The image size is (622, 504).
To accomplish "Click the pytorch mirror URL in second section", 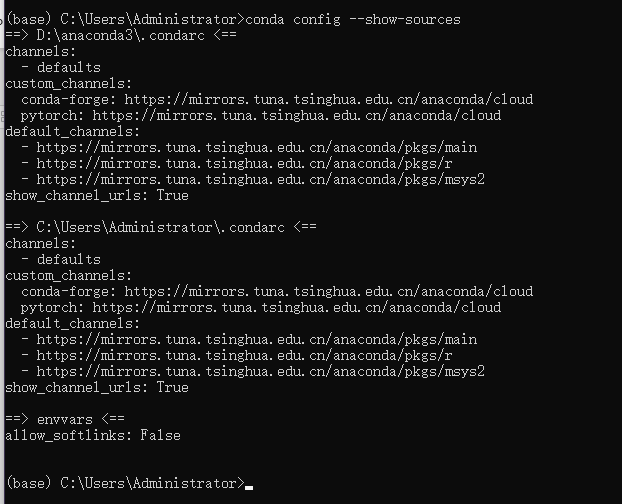I will point(297,307).
